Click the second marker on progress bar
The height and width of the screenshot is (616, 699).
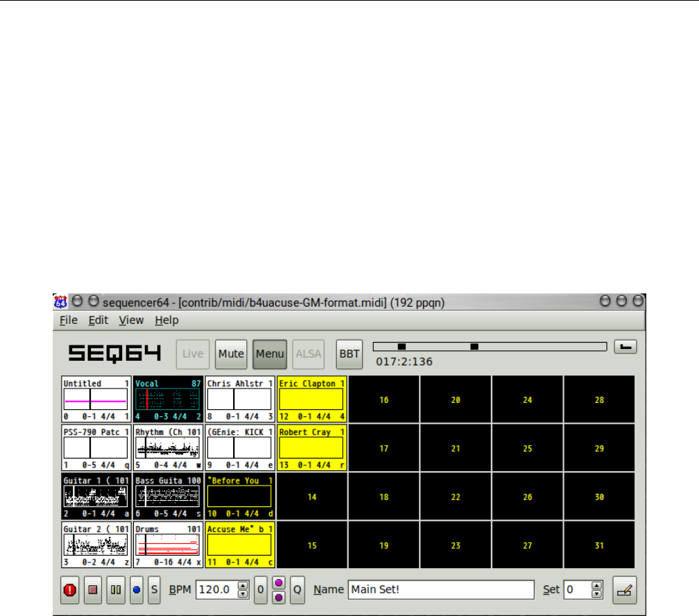pos(474,347)
